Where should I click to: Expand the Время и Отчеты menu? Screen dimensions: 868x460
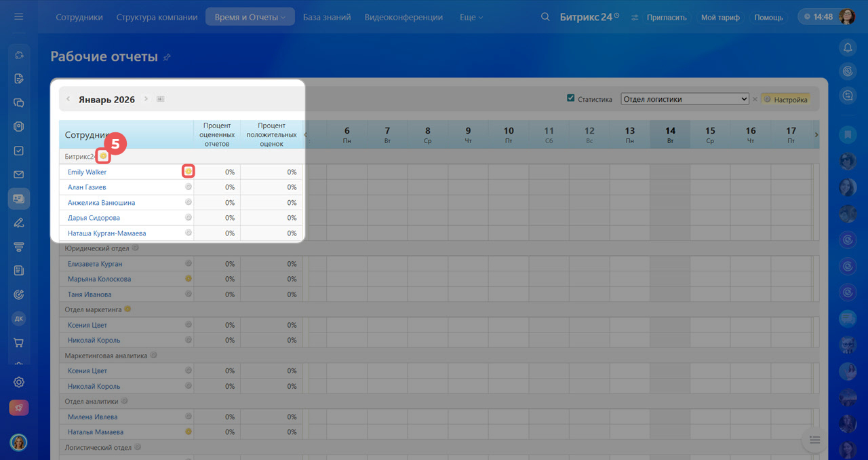(250, 17)
